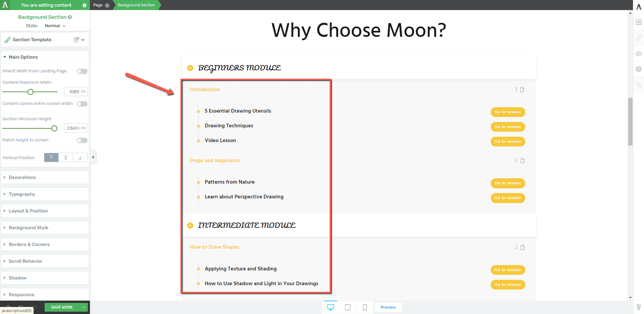Screen dimensions: 644x314
Task: Click the Preview button
Action: (388, 307)
